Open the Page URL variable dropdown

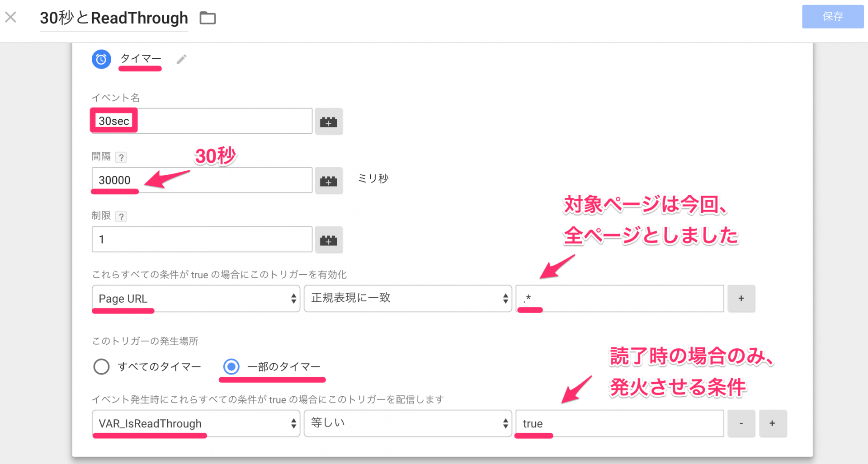click(196, 298)
